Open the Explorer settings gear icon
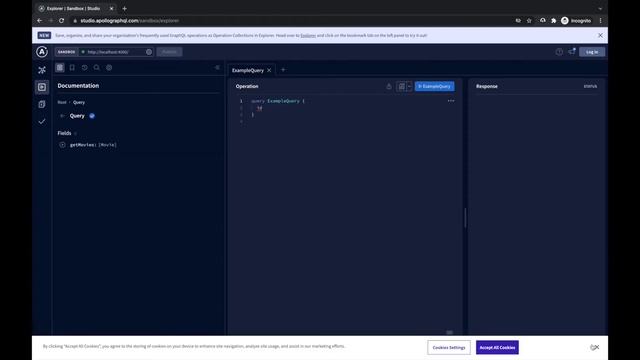 click(x=109, y=68)
